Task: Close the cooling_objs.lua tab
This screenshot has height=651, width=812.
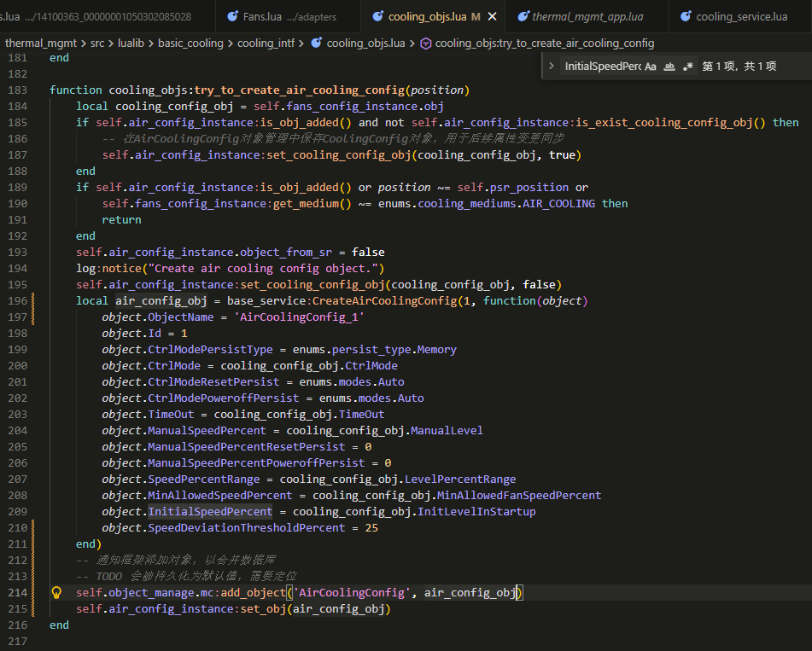Action: (x=492, y=16)
